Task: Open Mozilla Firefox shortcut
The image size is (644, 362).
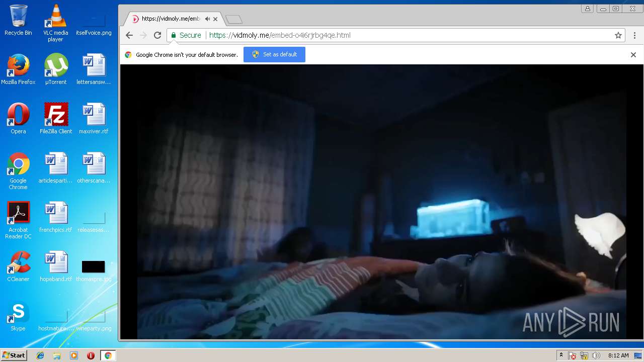Action: (x=18, y=69)
